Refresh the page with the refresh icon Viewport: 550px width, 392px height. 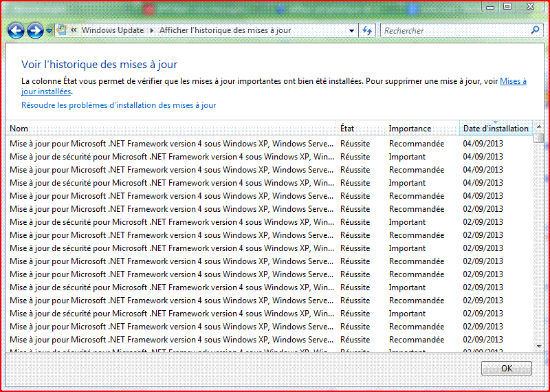click(x=367, y=31)
